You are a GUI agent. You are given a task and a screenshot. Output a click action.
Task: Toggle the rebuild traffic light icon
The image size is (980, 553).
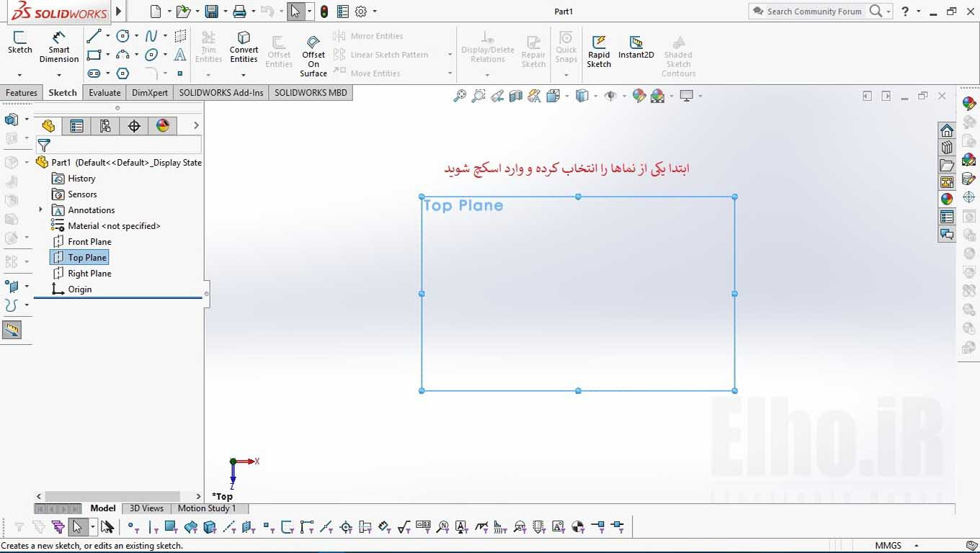click(324, 12)
